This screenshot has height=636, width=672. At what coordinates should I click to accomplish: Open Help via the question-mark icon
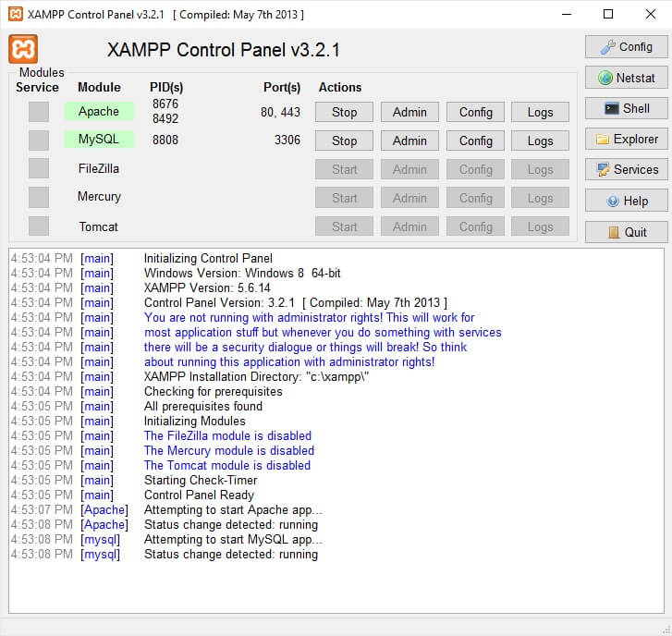(626, 201)
